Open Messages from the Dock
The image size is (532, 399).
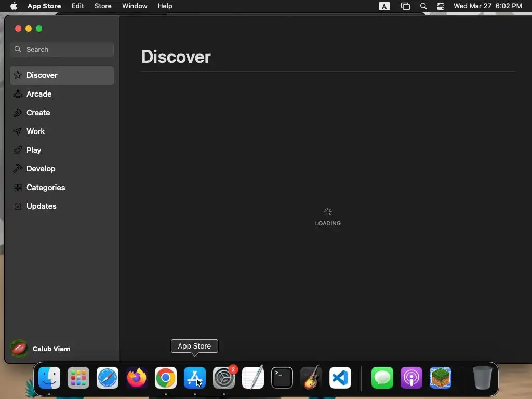pyautogui.click(x=382, y=378)
